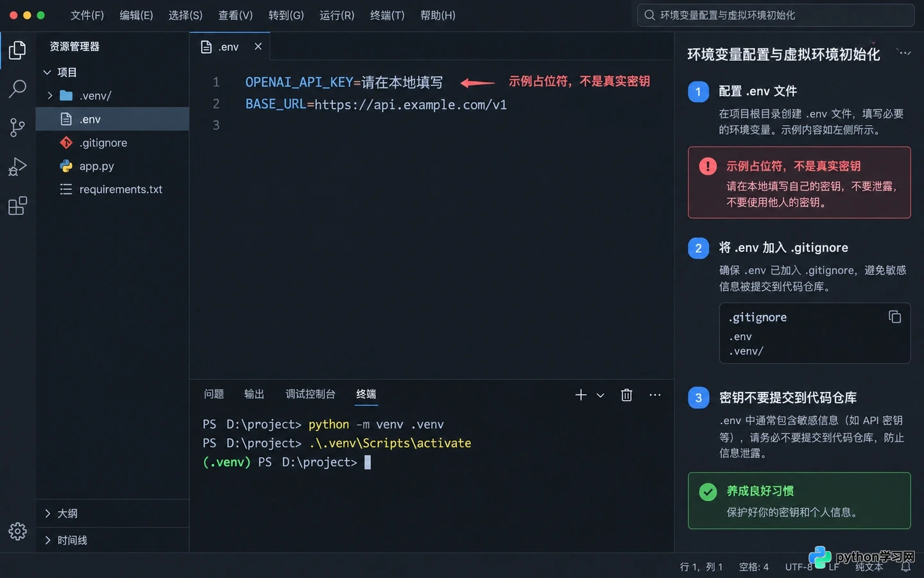
Task: Switch to the 调试控制台 tab
Action: (x=311, y=394)
